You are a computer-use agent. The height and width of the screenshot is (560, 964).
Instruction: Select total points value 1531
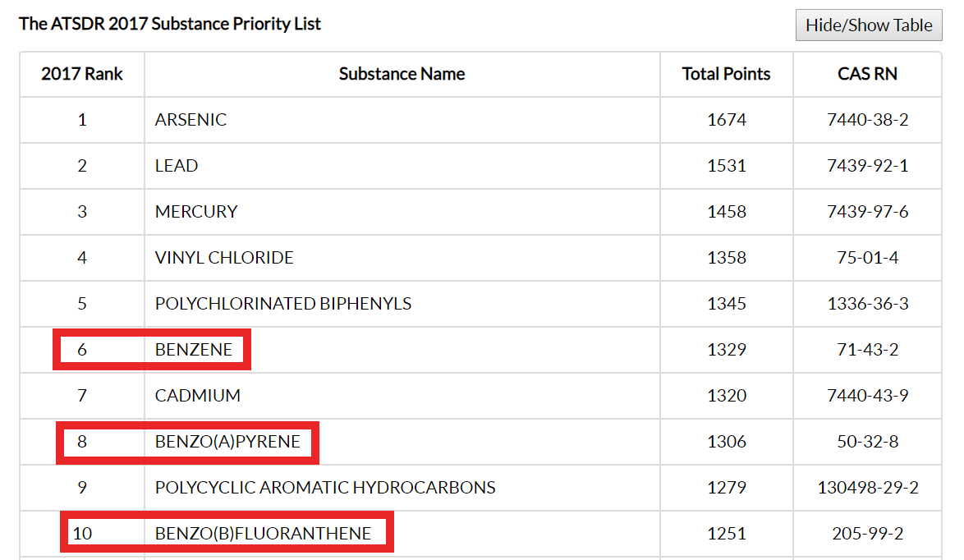727,165
